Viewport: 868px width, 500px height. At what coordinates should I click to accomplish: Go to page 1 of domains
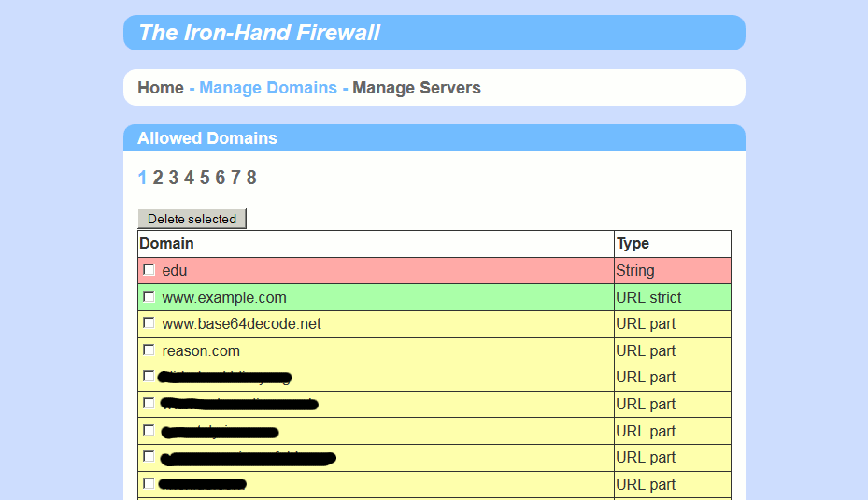click(x=142, y=178)
